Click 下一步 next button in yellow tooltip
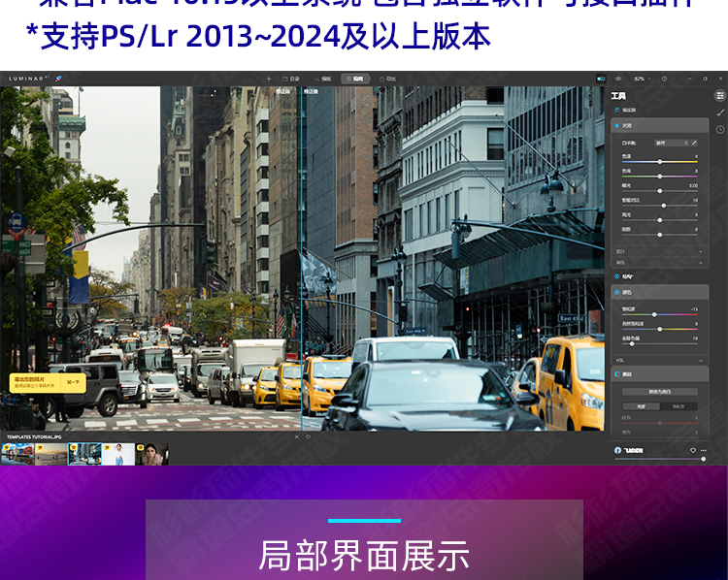The image size is (728, 580). 73,382
